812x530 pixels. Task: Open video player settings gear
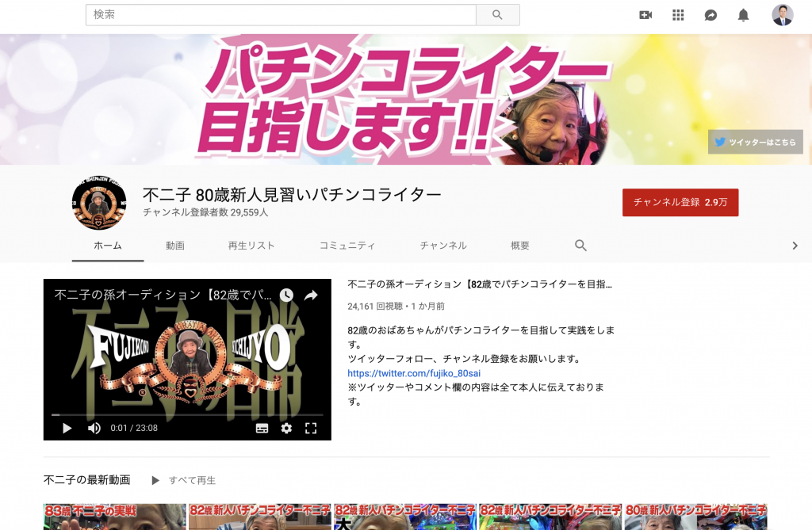pos(286,428)
